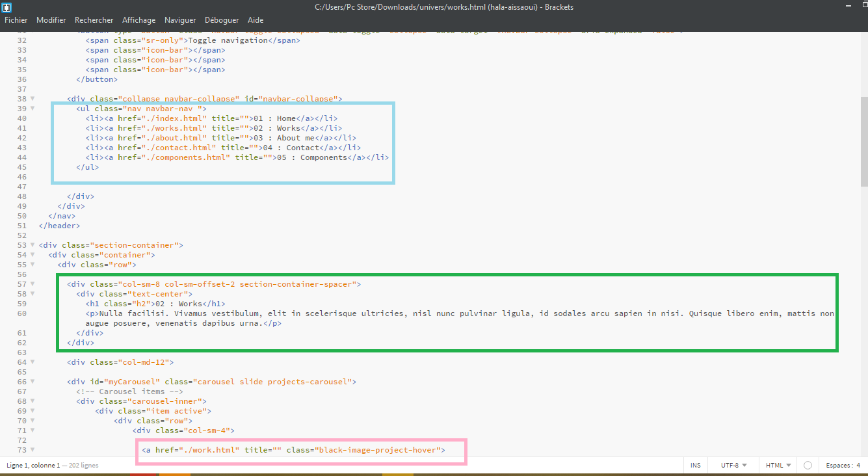The height and width of the screenshot is (476, 868).
Task: Collapse the myCarousel div fold at line 66
Action: [x=32, y=382]
